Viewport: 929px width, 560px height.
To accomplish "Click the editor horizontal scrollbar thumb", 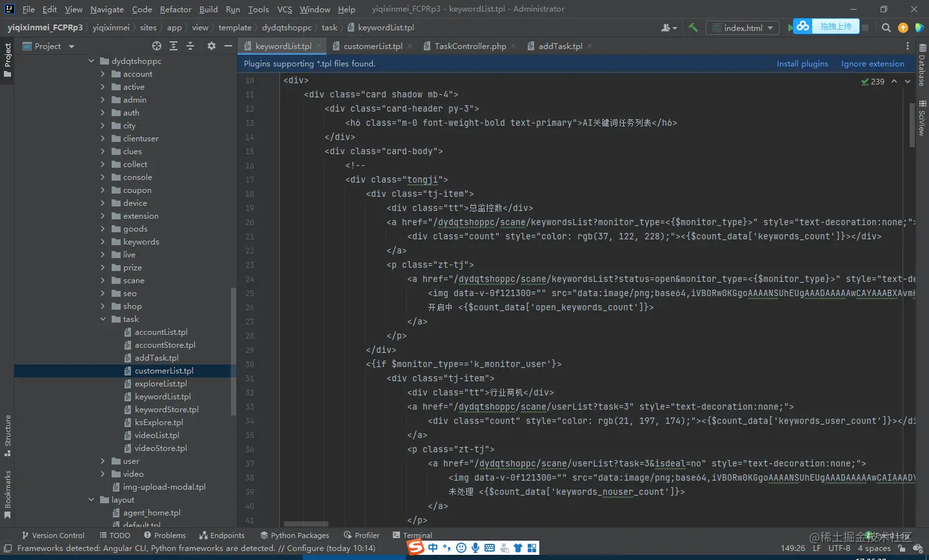I will click(x=306, y=524).
